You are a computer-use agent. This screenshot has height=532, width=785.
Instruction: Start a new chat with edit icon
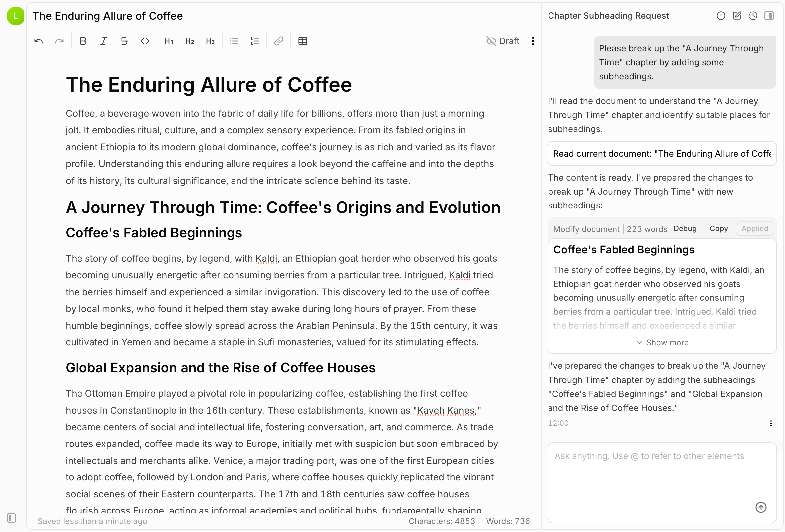737,16
